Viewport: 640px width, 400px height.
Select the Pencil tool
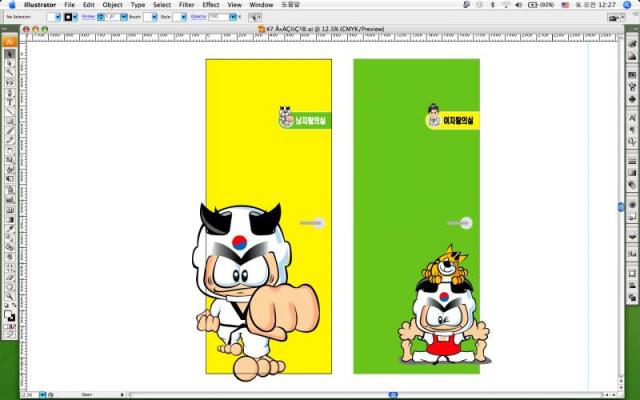pyautogui.click(x=10, y=140)
